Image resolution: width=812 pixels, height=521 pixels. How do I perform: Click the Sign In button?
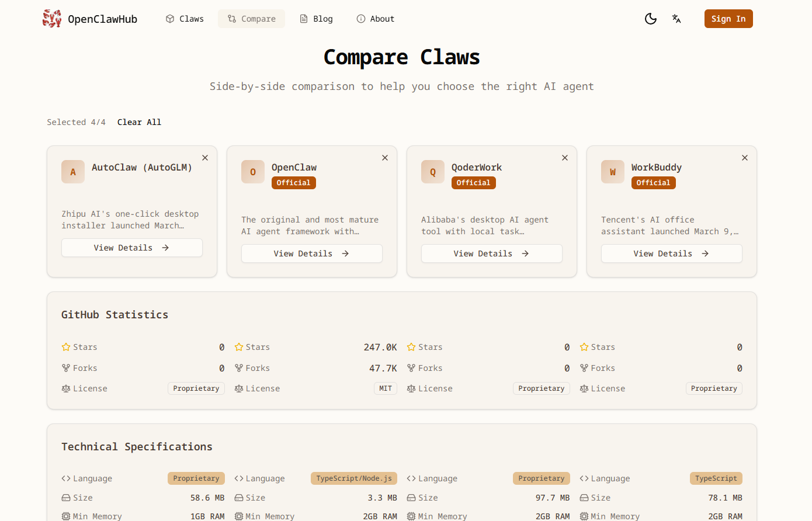pyautogui.click(x=728, y=19)
